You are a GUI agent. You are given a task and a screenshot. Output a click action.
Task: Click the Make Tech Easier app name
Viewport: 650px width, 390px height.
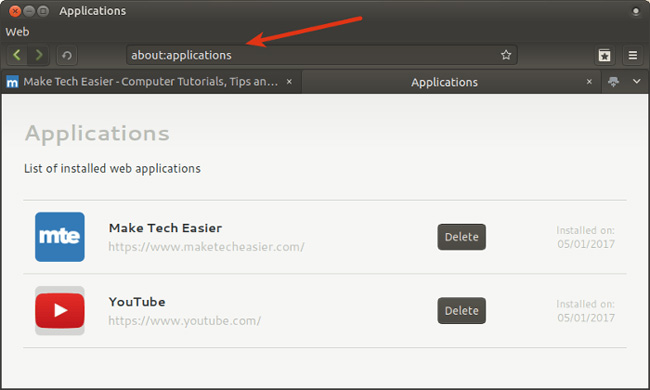pyautogui.click(x=165, y=228)
